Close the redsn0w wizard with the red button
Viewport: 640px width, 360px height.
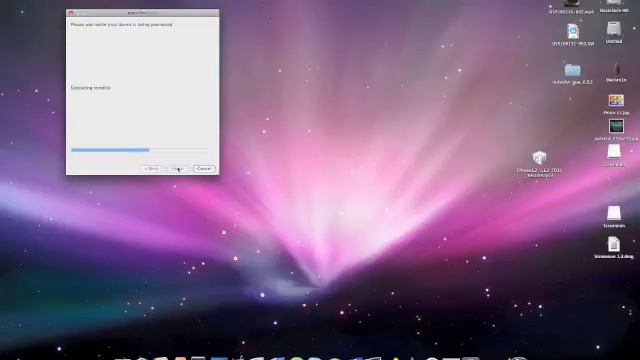(71, 13)
